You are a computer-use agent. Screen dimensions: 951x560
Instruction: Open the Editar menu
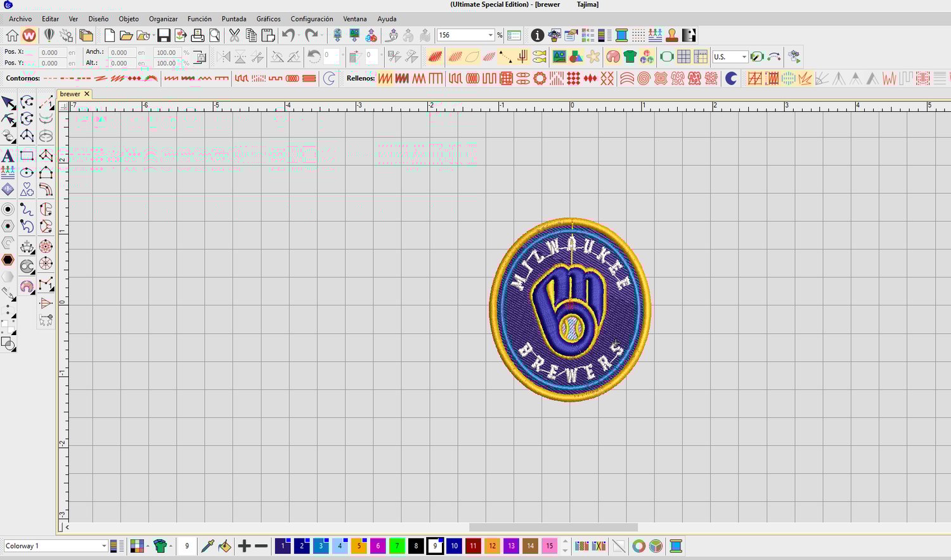pyautogui.click(x=51, y=19)
